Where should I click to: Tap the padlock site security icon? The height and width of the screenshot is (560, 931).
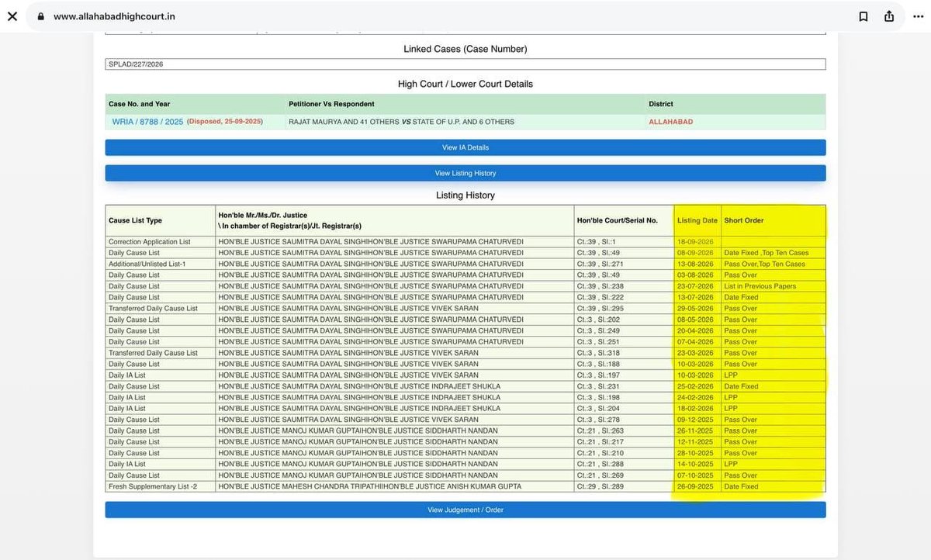pos(41,16)
